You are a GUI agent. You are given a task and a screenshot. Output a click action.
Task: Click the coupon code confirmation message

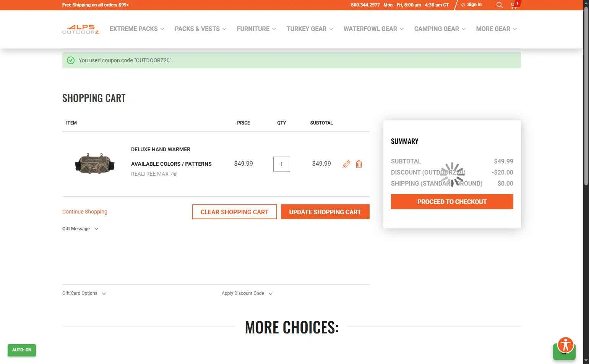[x=126, y=60]
